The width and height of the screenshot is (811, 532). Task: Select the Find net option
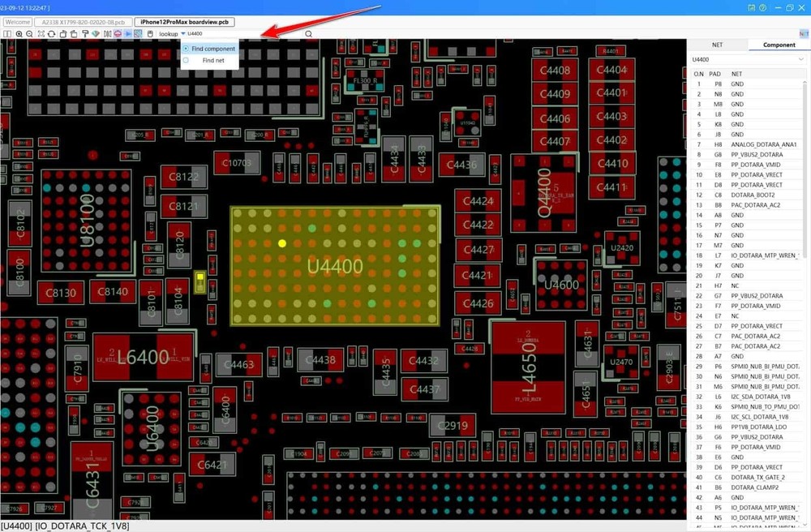click(208, 60)
